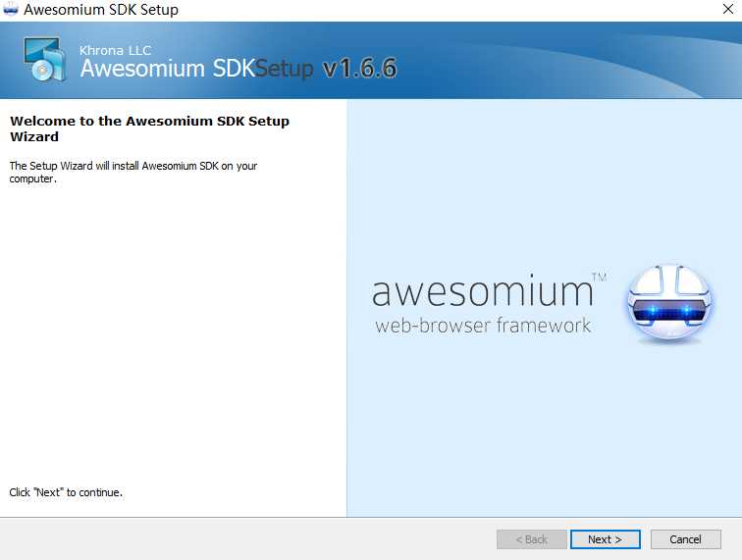This screenshot has height=560, width=742.
Task: Click the setup title bar app icon
Action: point(11,9)
